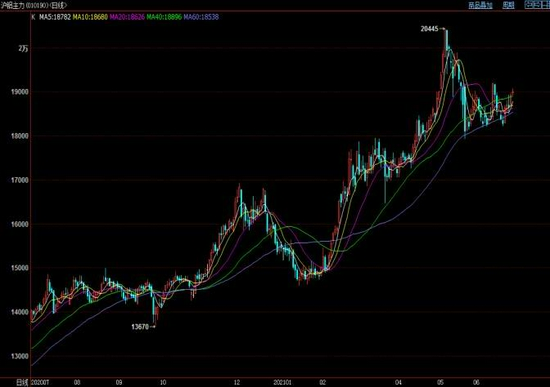Image resolution: width=550 pixels, height=387 pixels.
Task: Click the 2万 price axis label
Action: [x=23, y=48]
